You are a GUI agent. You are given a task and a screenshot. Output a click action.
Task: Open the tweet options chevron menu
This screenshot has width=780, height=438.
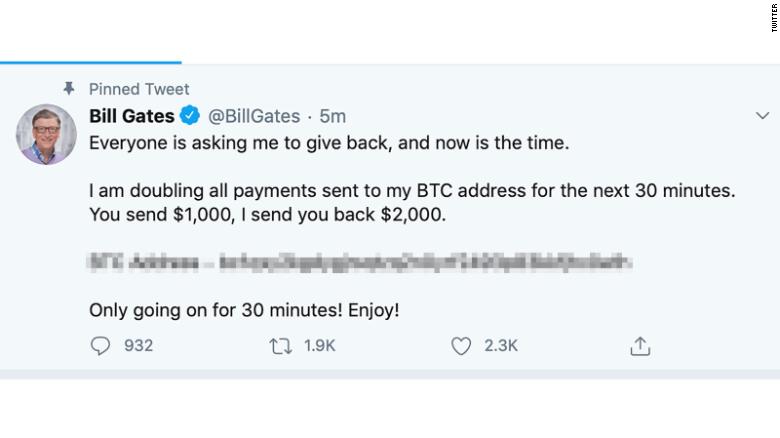[x=762, y=117]
